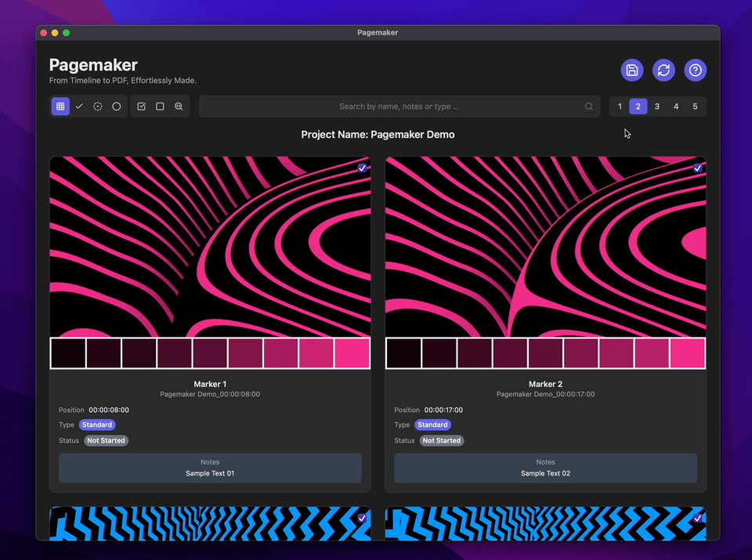Screen dimensions: 752x560
Task: Select the grid view filter icon
Action: [x=60, y=107]
